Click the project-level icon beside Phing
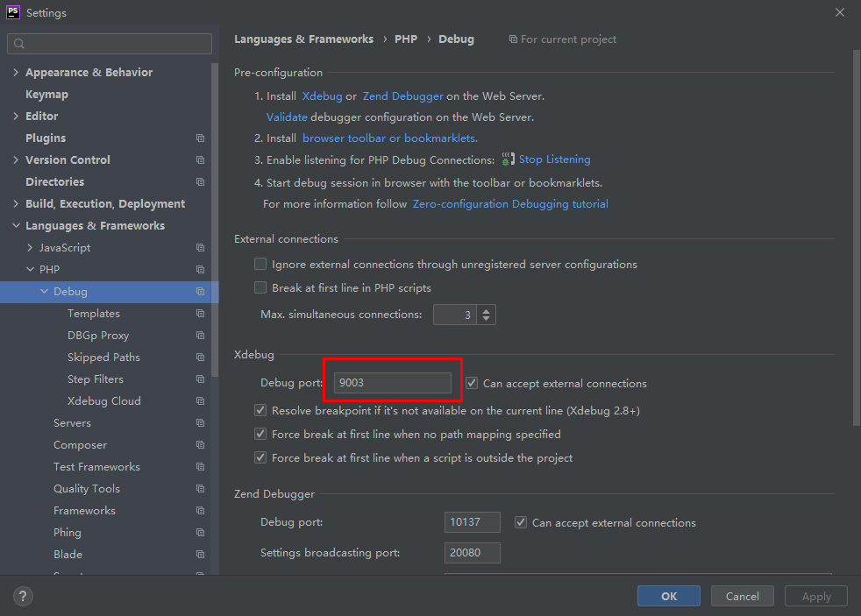Screen dimensions: 861x616 201,533
